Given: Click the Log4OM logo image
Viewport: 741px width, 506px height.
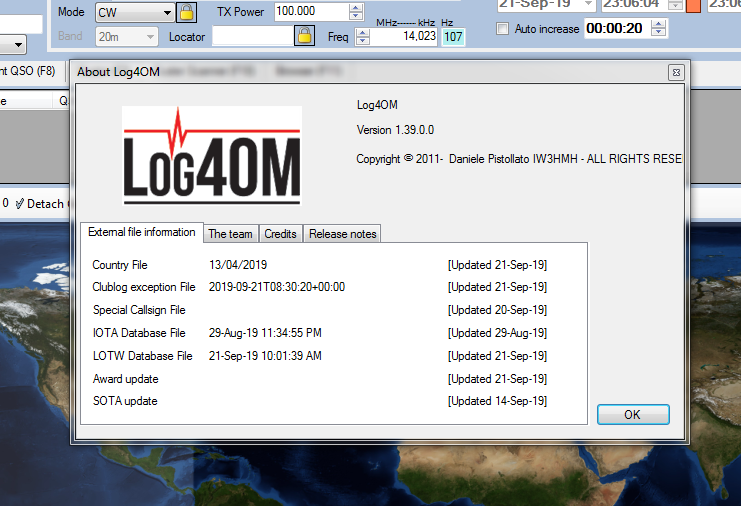Looking at the screenshot, I should click(212, 155).
